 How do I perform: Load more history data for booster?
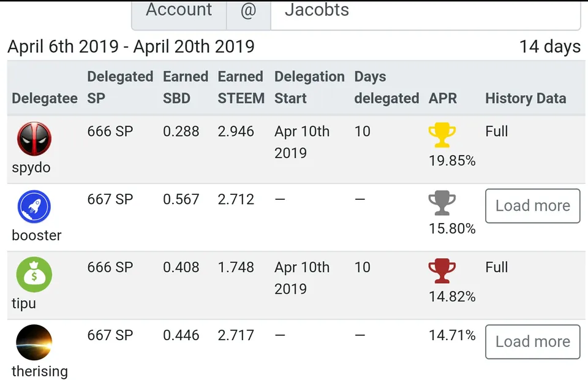point(532,206)
